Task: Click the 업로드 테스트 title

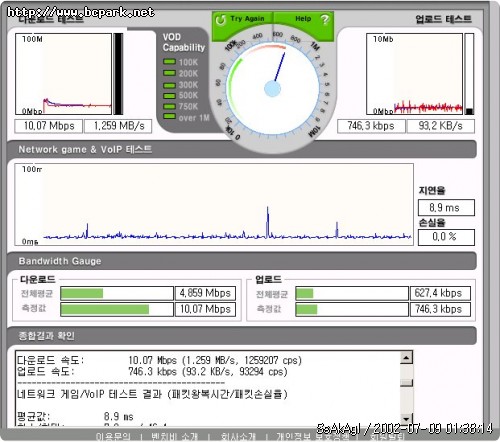Action: tap(443, 19)
